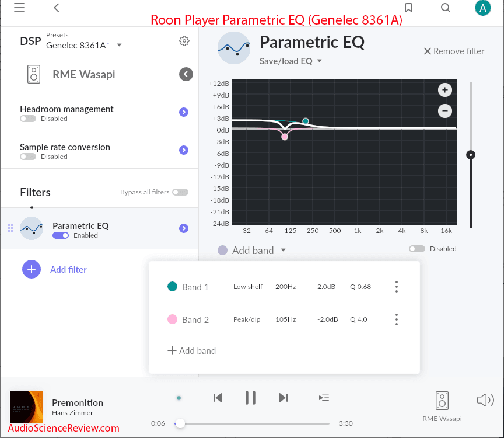
Task: Click the playback progress slider knob
Action: [x=180, y=423]
